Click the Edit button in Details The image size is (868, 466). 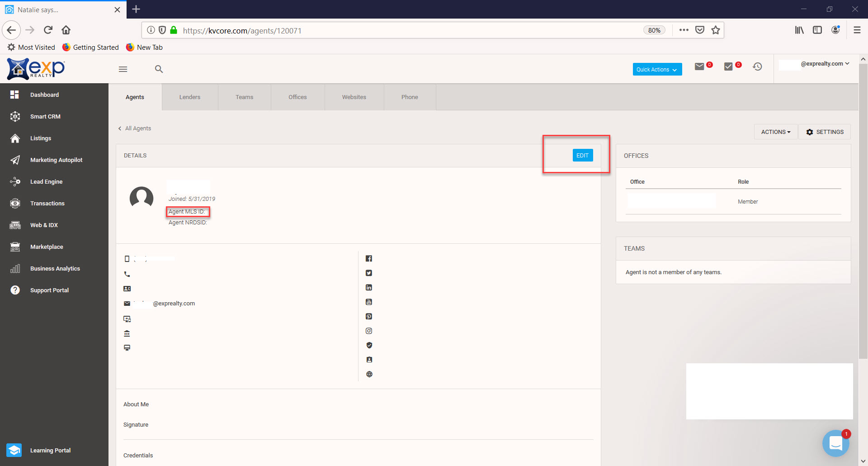click(583, 155)
